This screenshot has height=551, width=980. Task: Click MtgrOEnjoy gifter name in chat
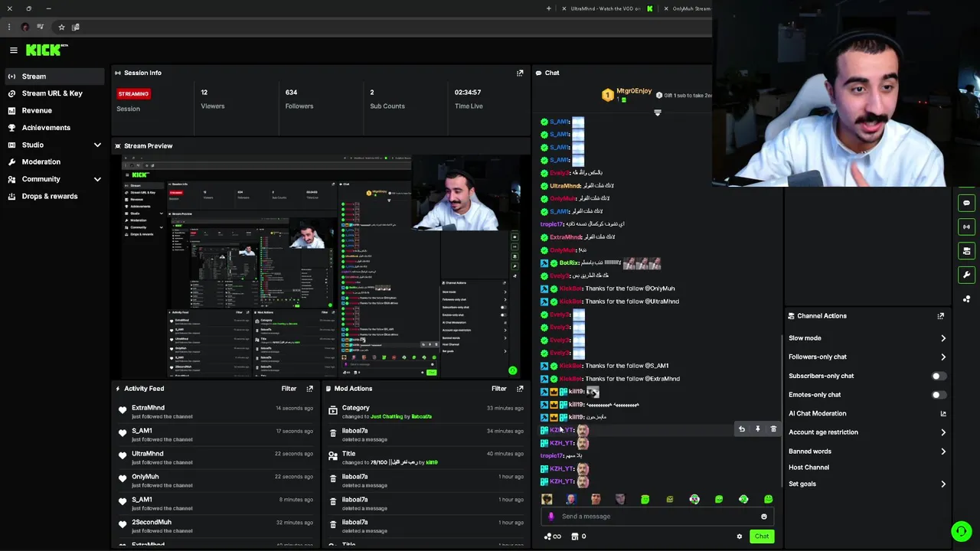coord(634,91)
